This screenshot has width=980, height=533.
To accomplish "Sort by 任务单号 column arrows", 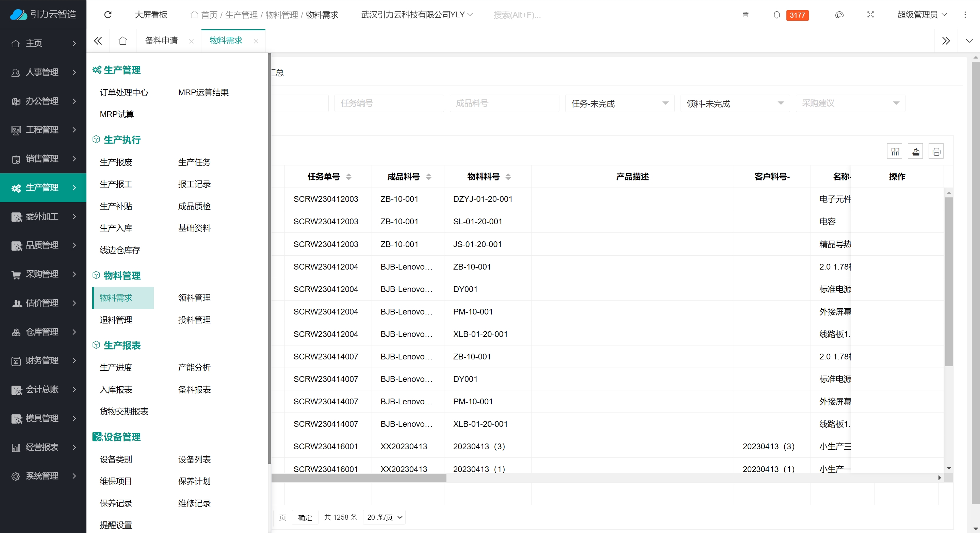I will [x=348, y=177].
